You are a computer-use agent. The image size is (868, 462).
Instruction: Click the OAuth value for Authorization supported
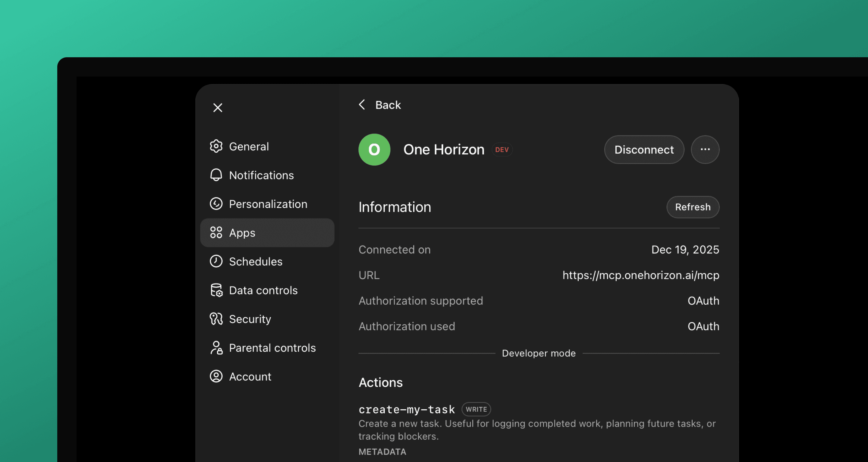(x=703, y=300)
